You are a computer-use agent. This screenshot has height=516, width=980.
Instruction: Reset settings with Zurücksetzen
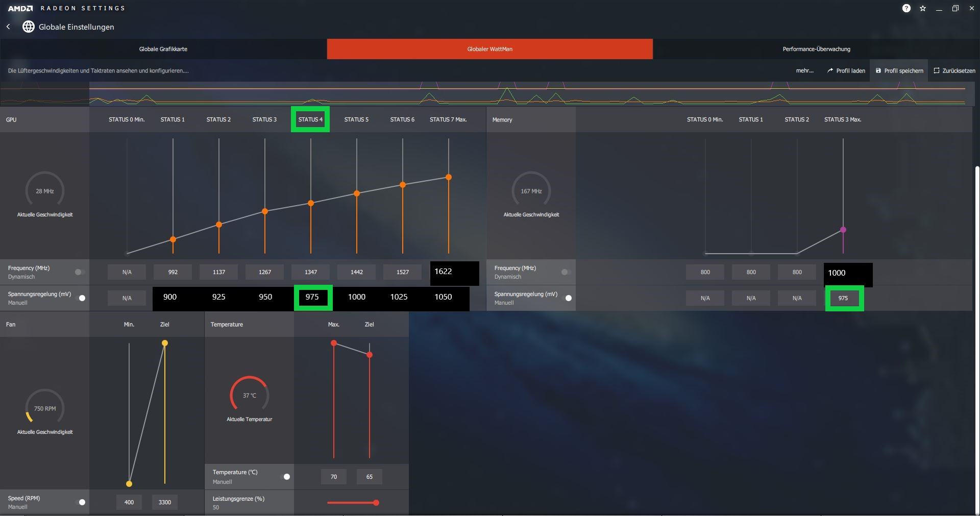click(x=954, y=71)
